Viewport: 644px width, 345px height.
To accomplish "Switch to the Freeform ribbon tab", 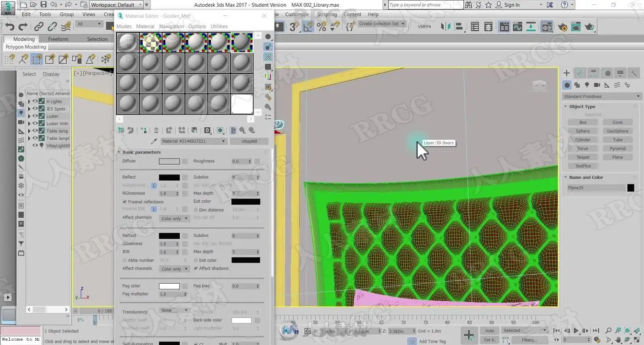I will click(58, 39).
